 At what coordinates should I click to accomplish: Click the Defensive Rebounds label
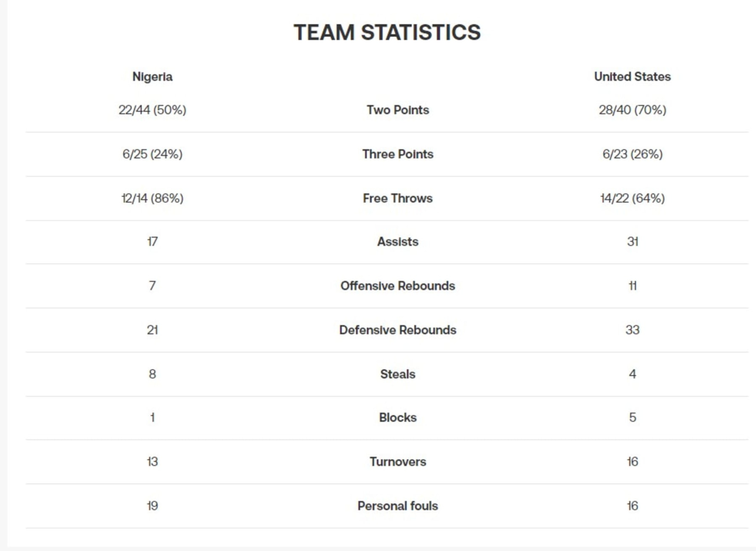pos(398,330)
